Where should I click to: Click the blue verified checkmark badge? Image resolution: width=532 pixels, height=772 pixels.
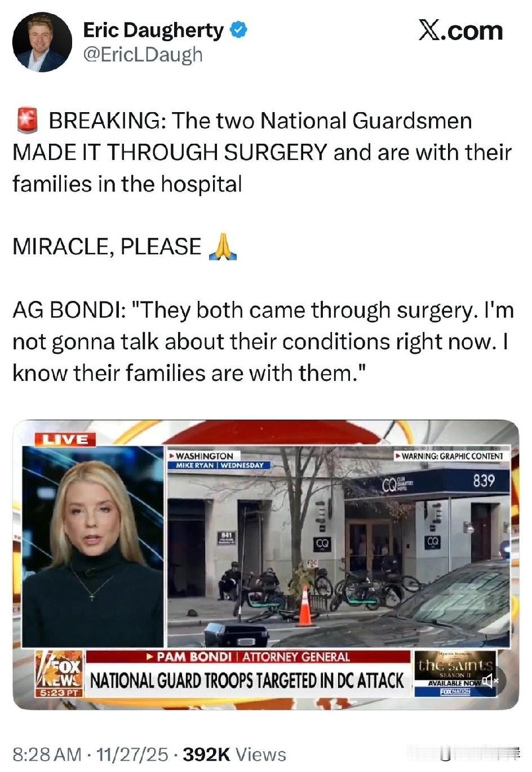[x=239, y=29]
